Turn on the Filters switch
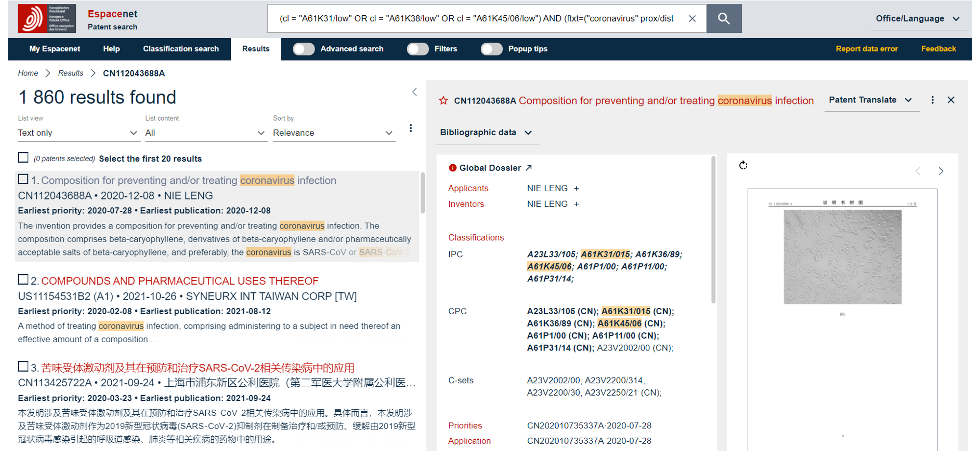This screenshot has height=451, width=980. (x=418, y=49)
